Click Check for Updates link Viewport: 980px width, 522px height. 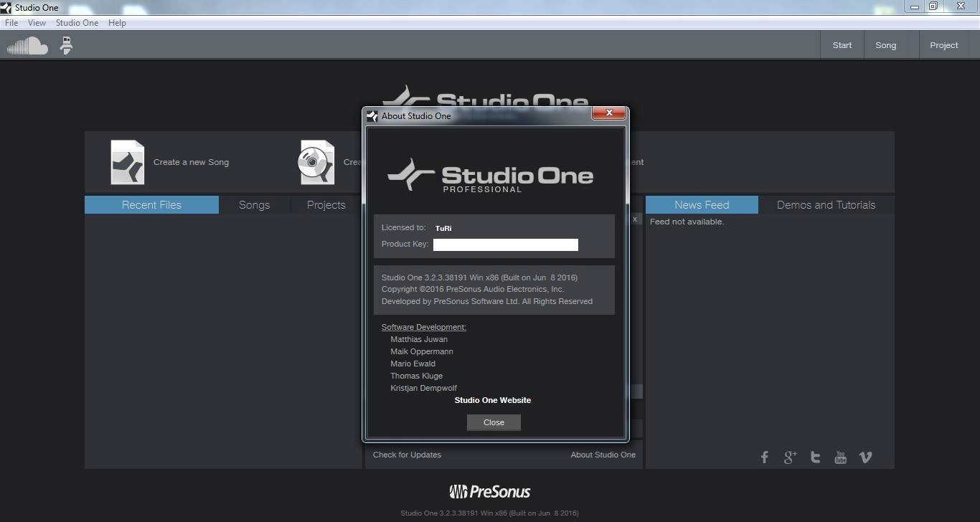(407, 455)
